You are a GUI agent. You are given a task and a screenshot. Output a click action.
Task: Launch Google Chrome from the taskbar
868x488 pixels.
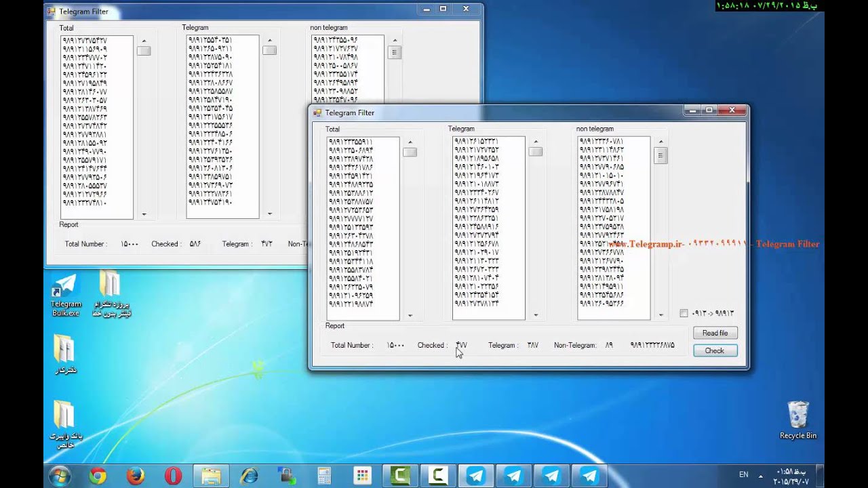click(x=98, y=476)
